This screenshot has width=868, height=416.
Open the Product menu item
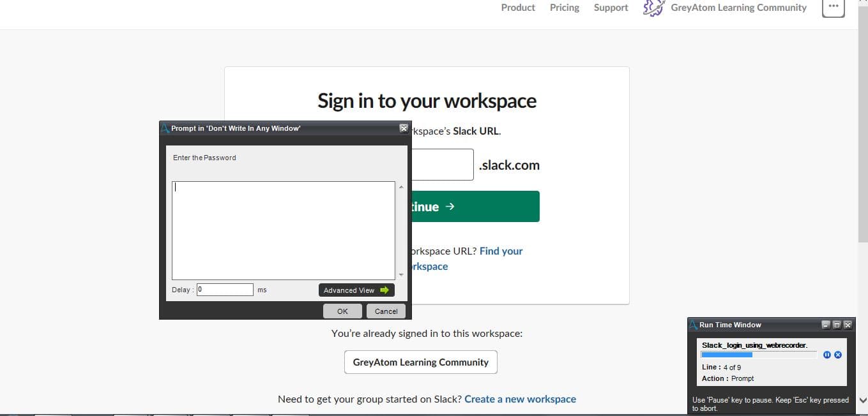[518, 8]
